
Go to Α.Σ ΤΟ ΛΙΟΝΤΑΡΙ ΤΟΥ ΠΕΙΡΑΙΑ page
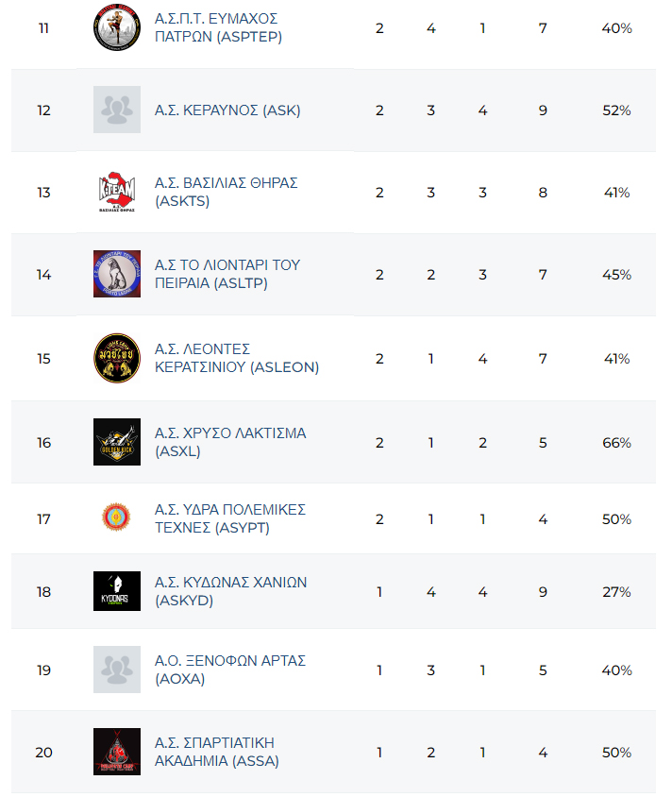pos(227,274)
